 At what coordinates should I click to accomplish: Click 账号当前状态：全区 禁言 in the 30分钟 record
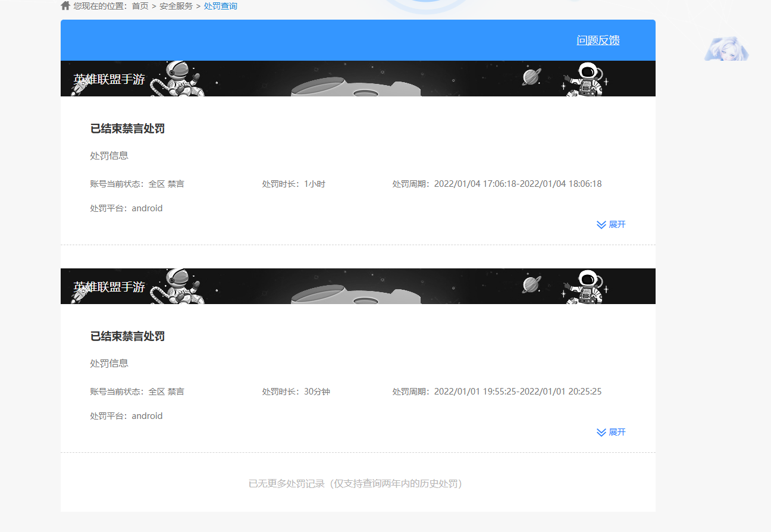(137, 392)
